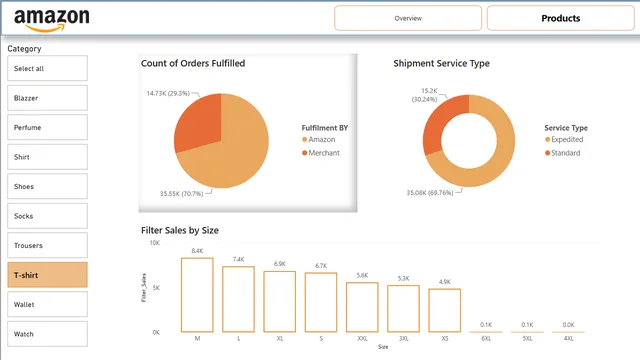
Task: Click Amazon legend marker in Fulfilment BY
Action: point(304,140)
